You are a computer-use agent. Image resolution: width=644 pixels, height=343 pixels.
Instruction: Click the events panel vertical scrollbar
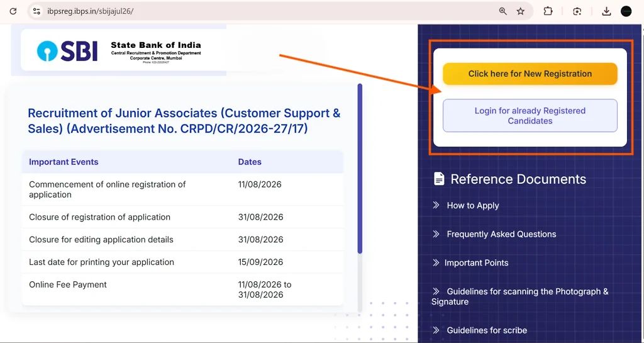tap(360, 169)
